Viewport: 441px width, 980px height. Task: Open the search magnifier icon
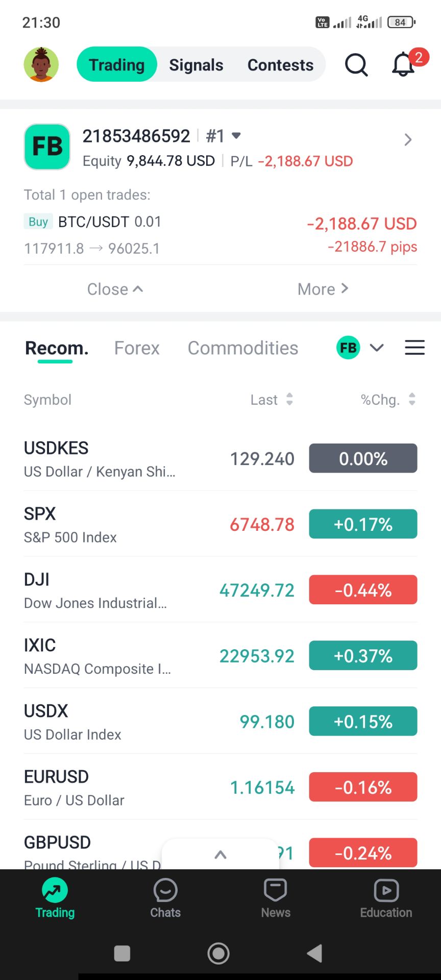(356, 65)
